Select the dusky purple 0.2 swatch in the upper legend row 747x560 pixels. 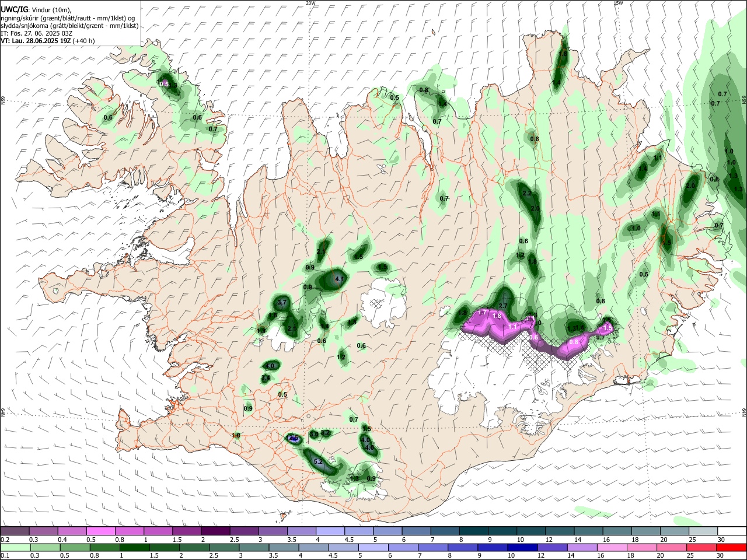click(x=15, y=531)
